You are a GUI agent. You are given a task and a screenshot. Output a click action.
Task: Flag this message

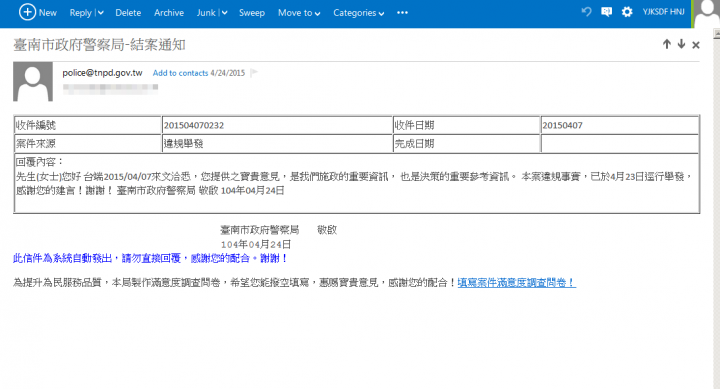[x=254, y=73]
